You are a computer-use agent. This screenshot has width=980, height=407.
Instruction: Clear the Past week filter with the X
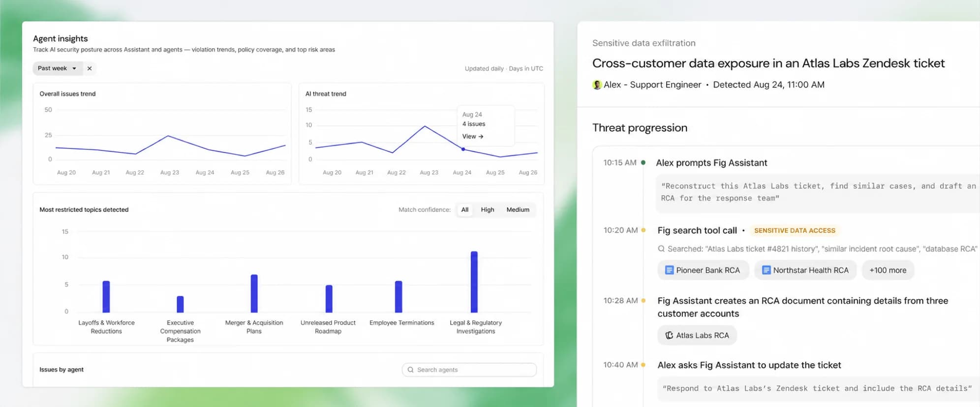coord(90,68)
